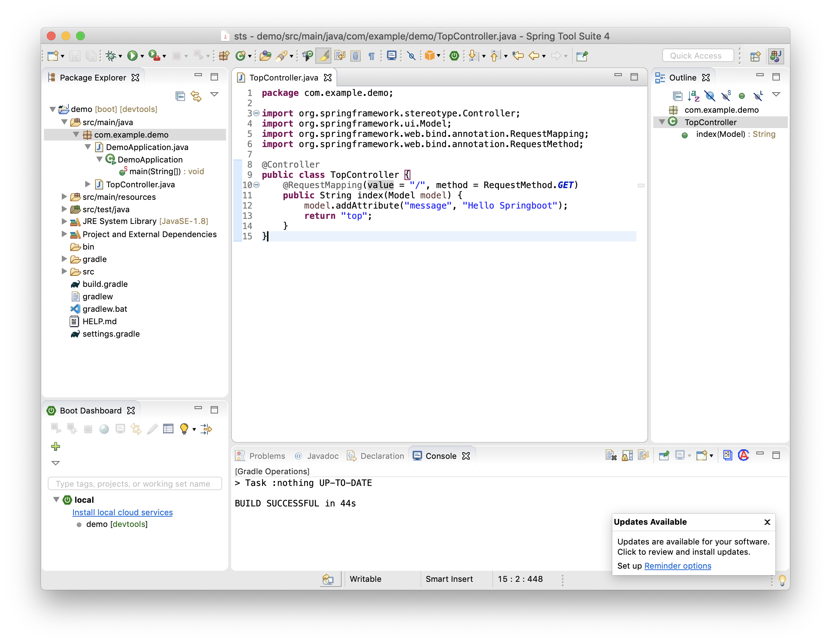The image size is (831, 644).
Task: Select demo [devtools] in Boot Dashboard
Action: (117, 524)
